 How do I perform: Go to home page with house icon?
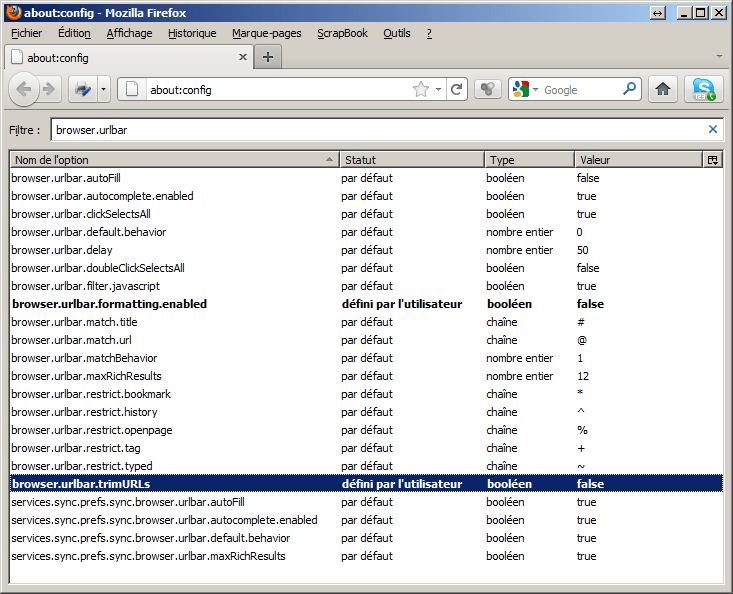point(663,89)
